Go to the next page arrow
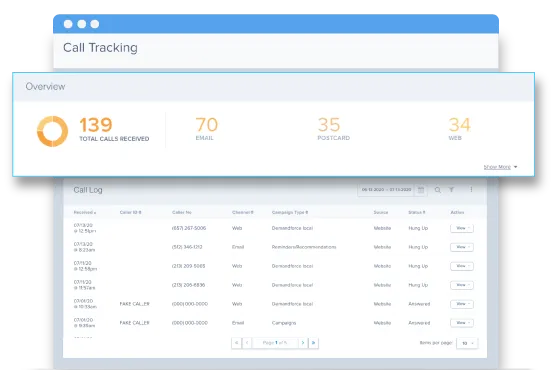Screen dimensions: 555x370 pos(303,343)
